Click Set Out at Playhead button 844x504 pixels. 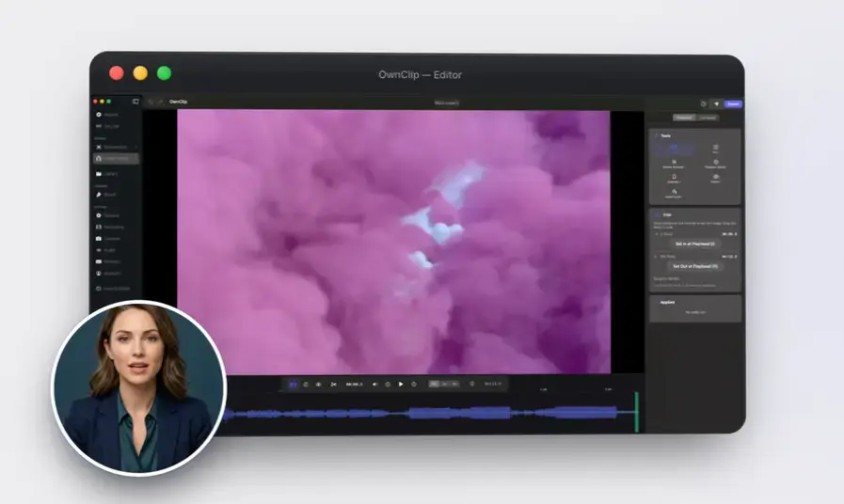pyautogui.click(x=695, y=266)
